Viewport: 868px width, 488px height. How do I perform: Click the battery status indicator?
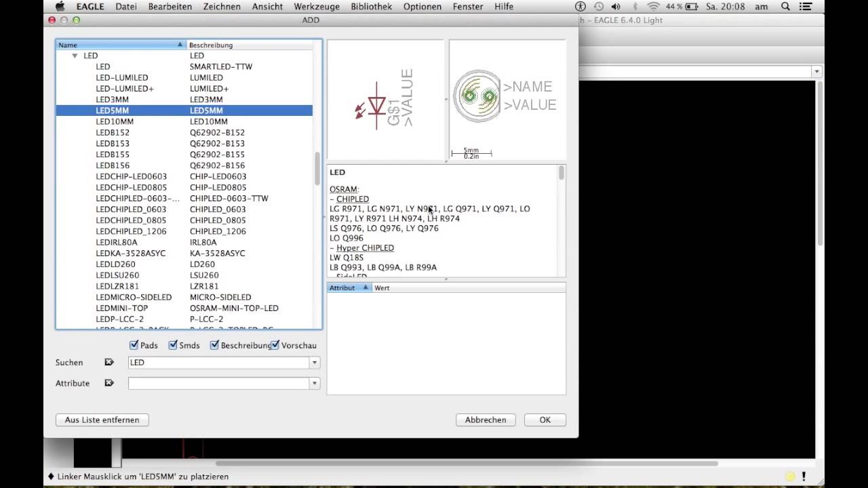[x=684, y=6]
